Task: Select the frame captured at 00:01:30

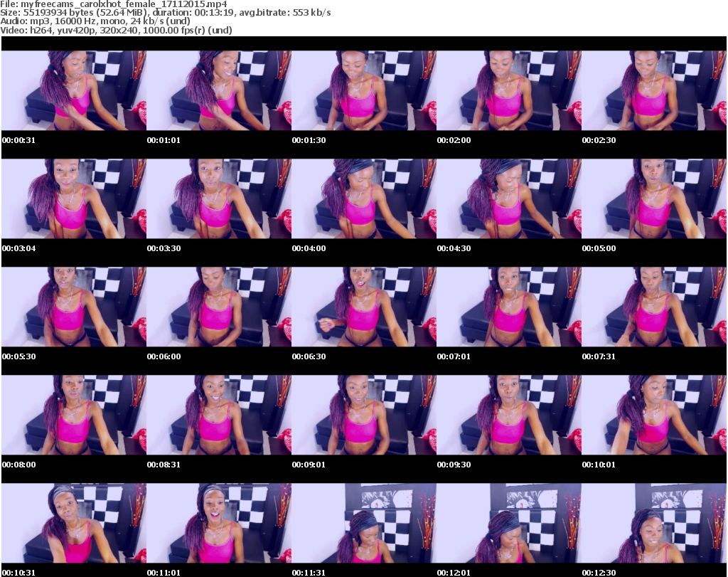Action: tap(364, 90)
